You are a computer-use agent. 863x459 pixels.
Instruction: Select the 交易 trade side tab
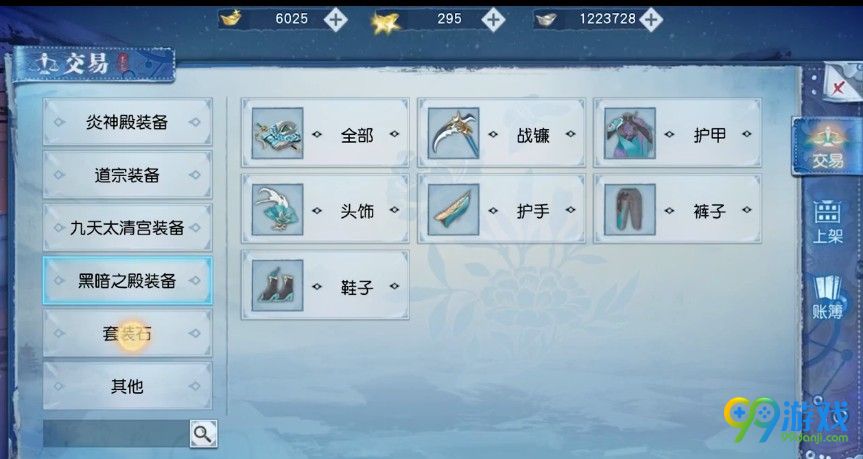[827, 146]
